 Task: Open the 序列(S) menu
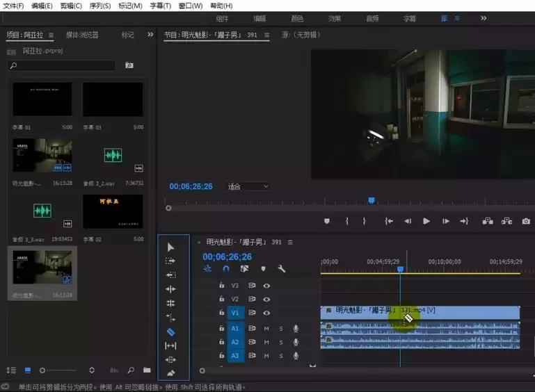tap(99, 6)
